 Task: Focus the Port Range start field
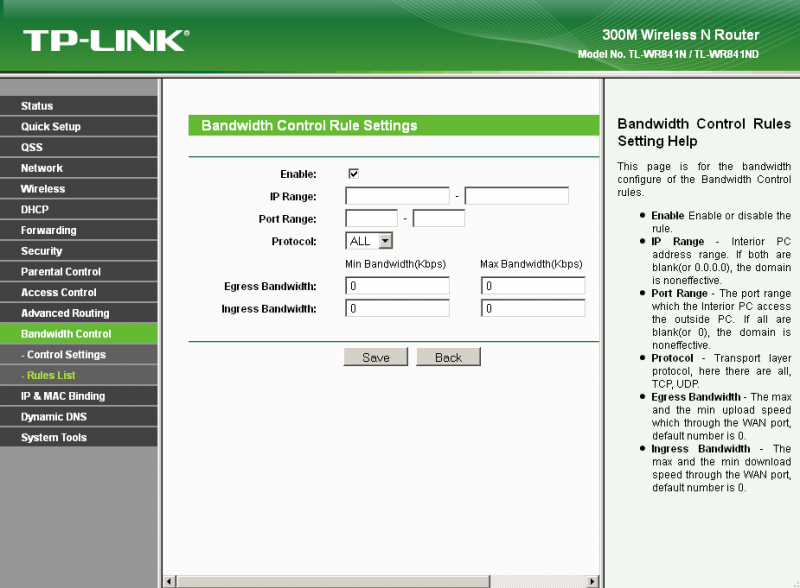[371, 218]
